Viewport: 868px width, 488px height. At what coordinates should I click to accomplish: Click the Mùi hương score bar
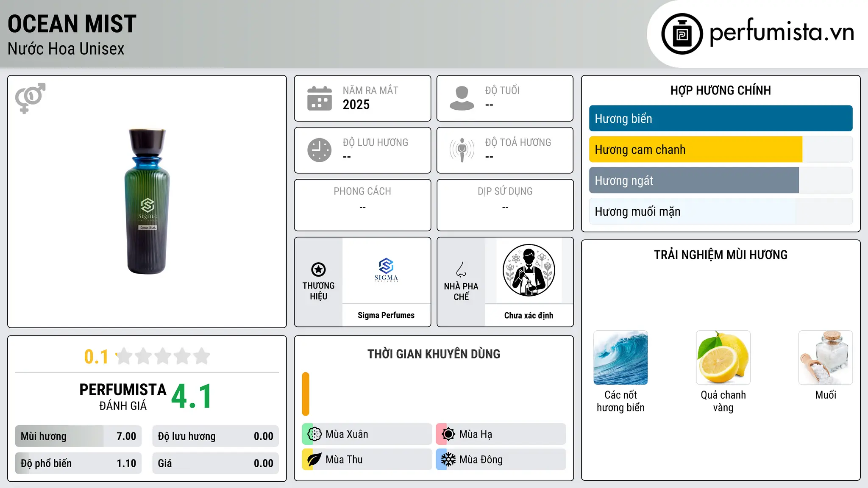[78, 436]
